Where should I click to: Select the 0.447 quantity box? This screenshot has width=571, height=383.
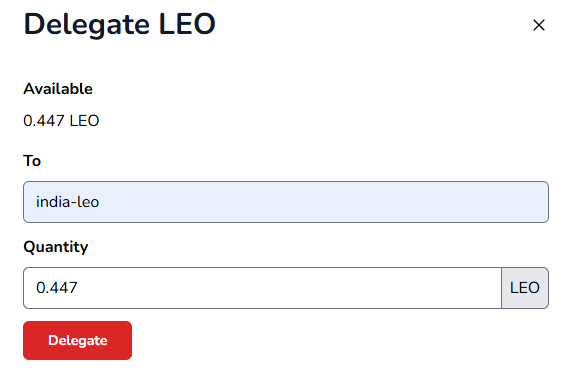click(x=263, y=288)
